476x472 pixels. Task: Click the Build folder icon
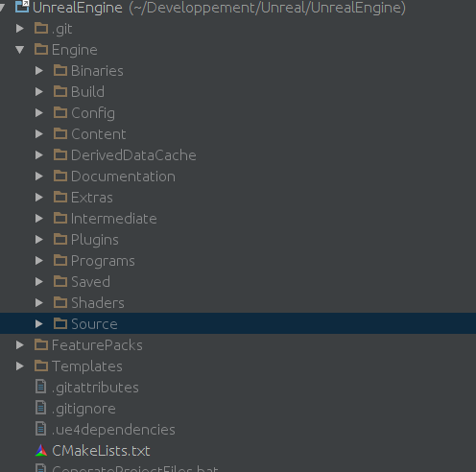(x=60, y=91)
